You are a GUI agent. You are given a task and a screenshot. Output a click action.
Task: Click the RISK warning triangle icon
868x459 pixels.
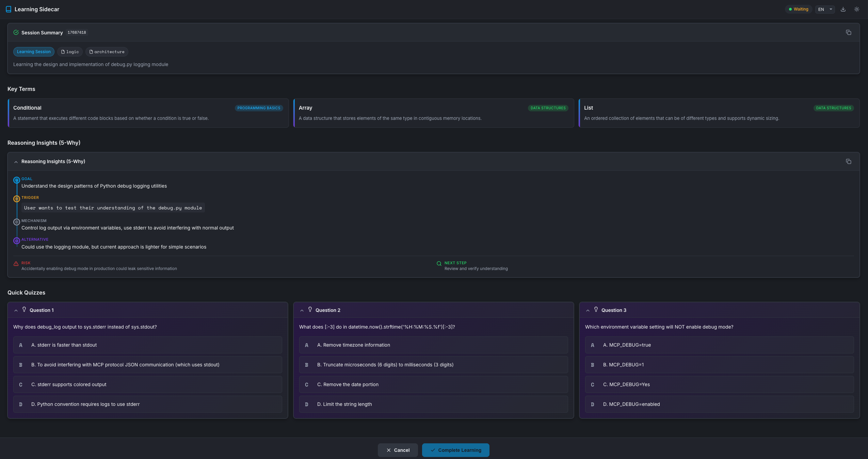(16, 264)
